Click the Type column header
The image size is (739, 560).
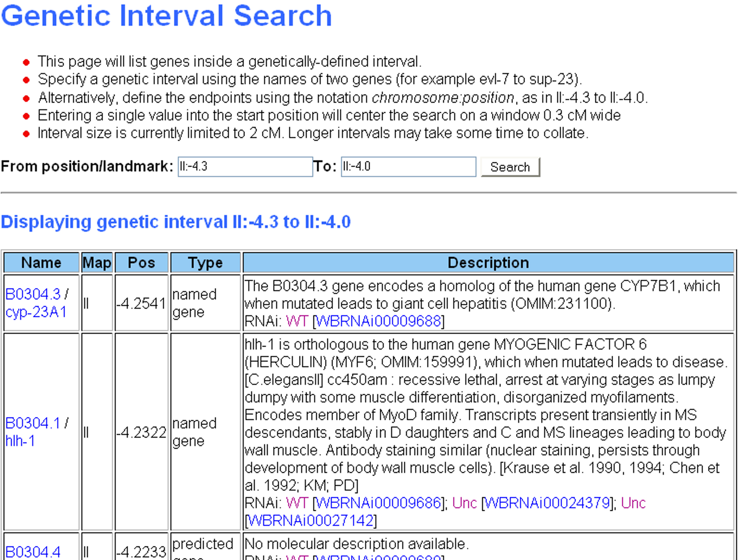(205, 263)
